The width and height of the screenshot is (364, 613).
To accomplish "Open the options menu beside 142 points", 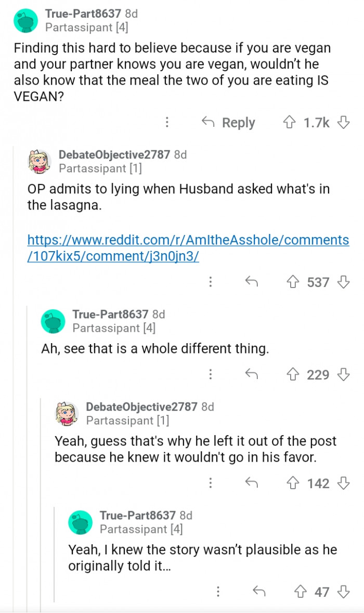I will pyautogui.click(x=210, y=484).
